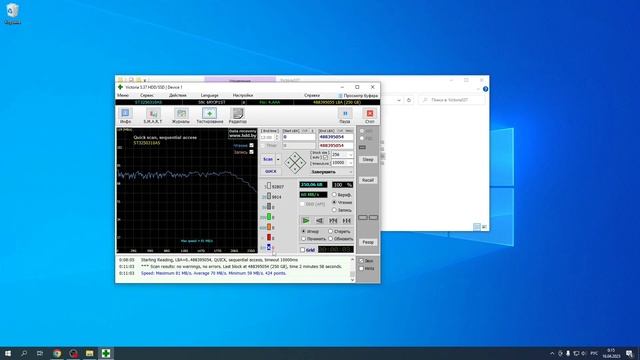Click the Start LBA input field
Image resolution: width=640 pixels, height=360 pixels.
(x=299, y=137)
